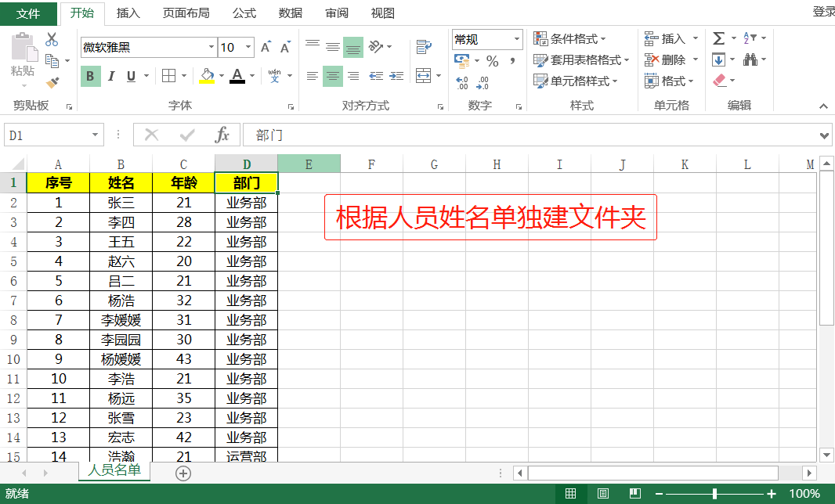Toggle center horizontal alignment
The height and width of the screenshot is (504, 835).
point(333,76)
